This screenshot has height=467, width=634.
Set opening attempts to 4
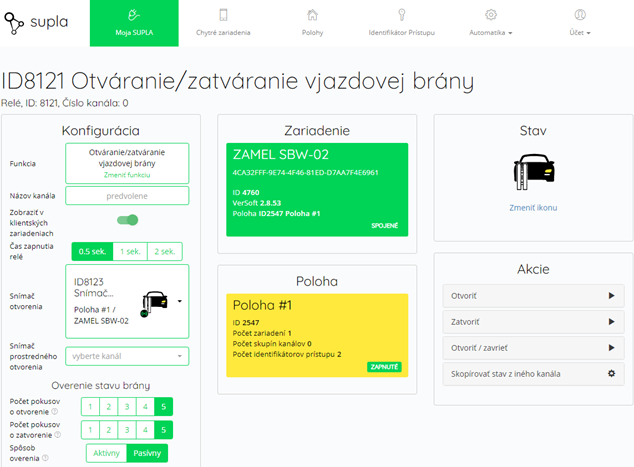[x=145, y=407]
